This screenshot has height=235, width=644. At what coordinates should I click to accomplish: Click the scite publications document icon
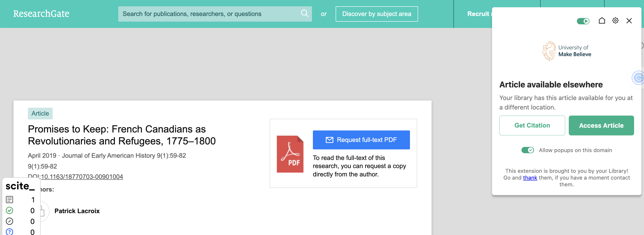pyautogui.click(x=9, y=199)
